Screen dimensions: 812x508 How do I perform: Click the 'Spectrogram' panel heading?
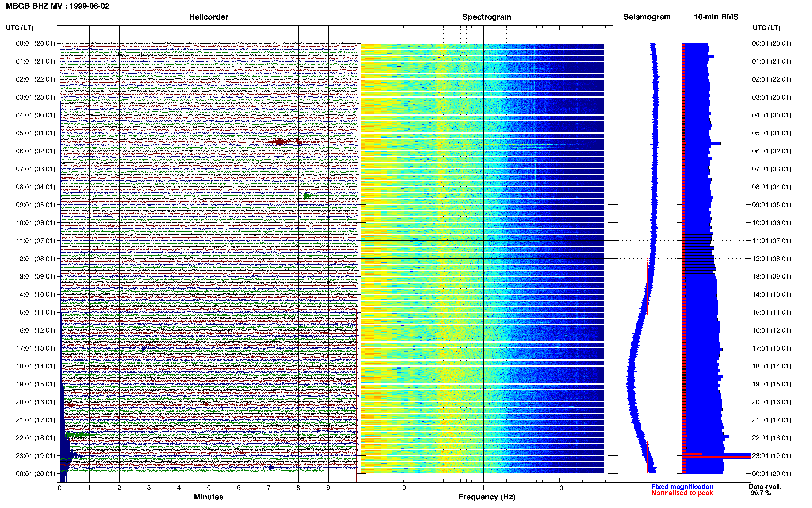point(487,17)
